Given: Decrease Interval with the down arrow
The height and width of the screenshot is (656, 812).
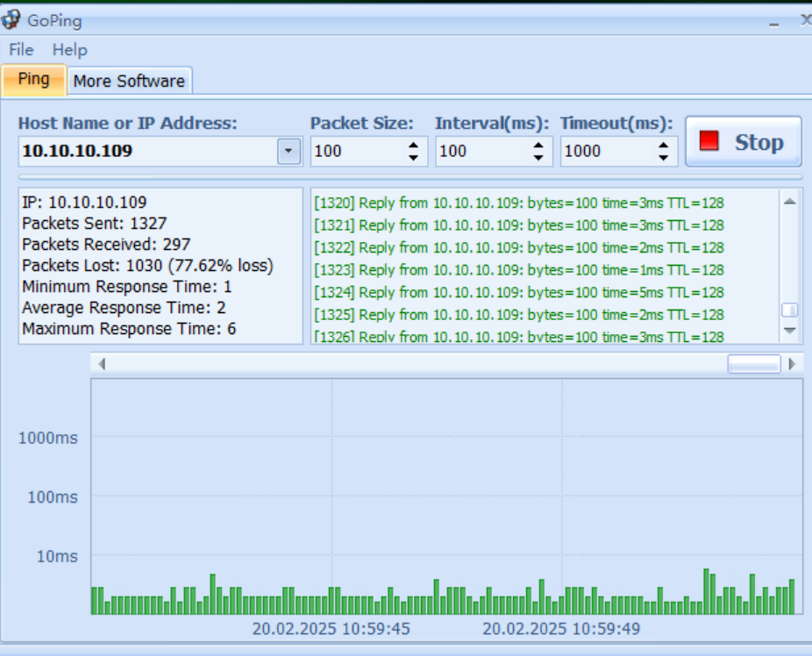Looking at the screenshot, I should (x=538, y=157).
